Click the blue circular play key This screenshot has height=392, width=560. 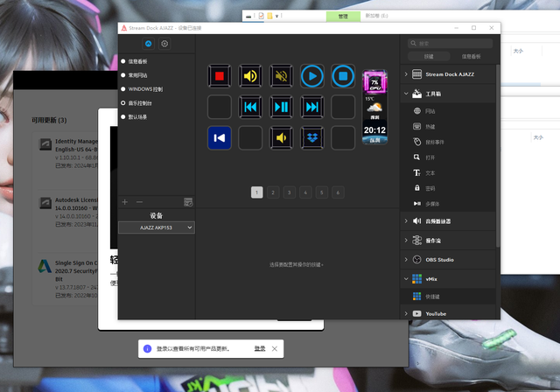tap(312, 76)
